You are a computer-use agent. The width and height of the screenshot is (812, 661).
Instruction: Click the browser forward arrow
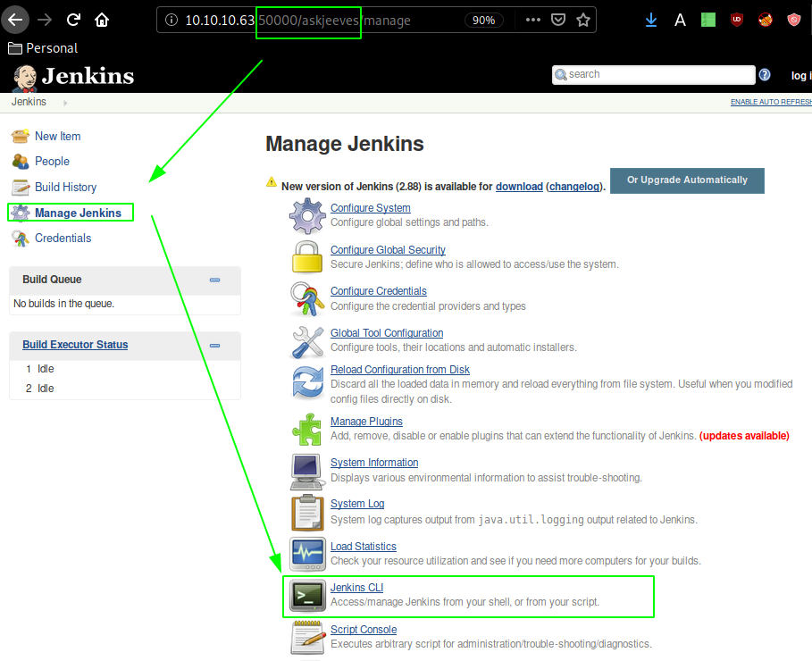point(45,20)
